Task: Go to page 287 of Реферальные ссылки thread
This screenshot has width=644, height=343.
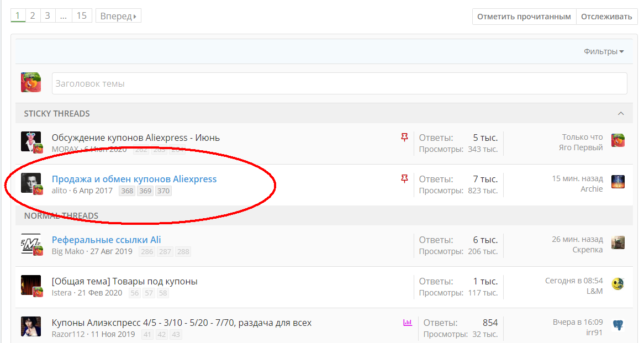Action: 165,252
